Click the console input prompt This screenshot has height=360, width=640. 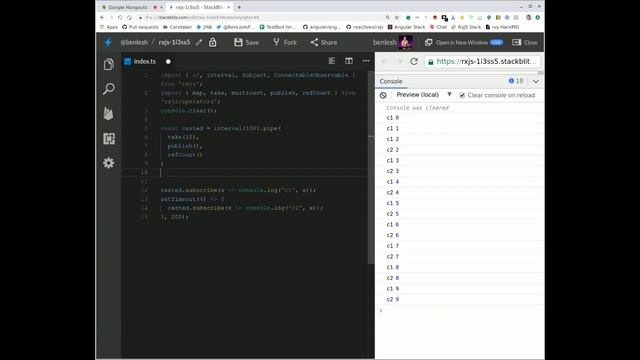(x=460, y=311)
